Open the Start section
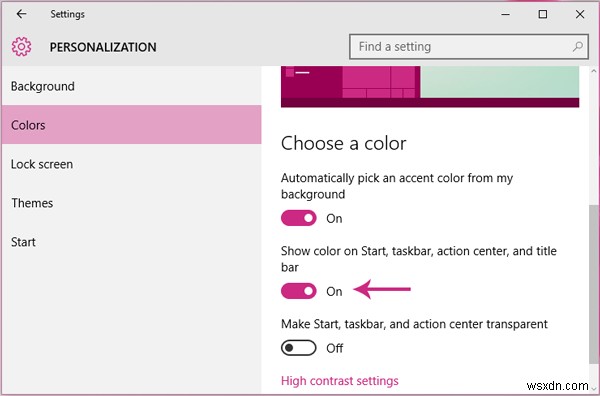 132,242
